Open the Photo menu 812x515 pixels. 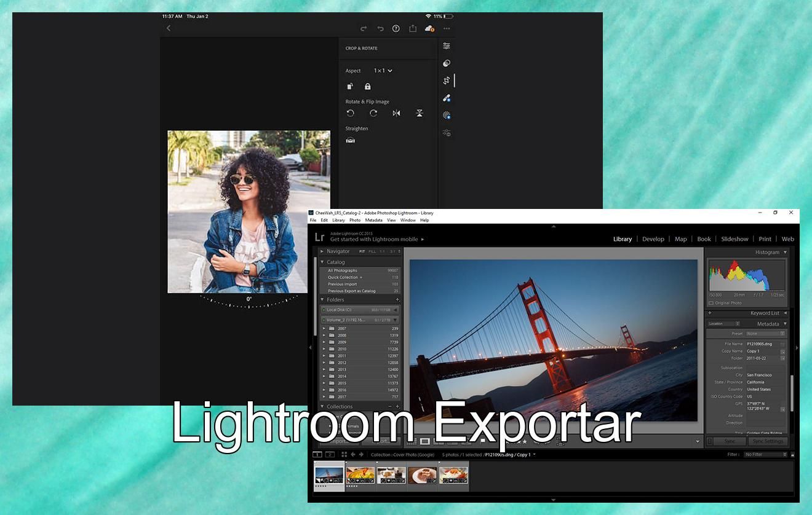click(355, 220)
